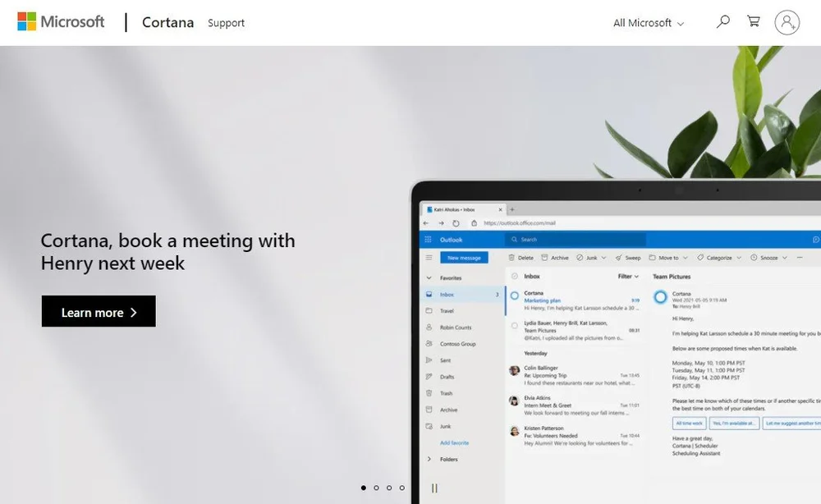Toggle the Outlook hamburger navigation icon
The height and width of the screenshot is (504, 821).
(x=429, y=258)
